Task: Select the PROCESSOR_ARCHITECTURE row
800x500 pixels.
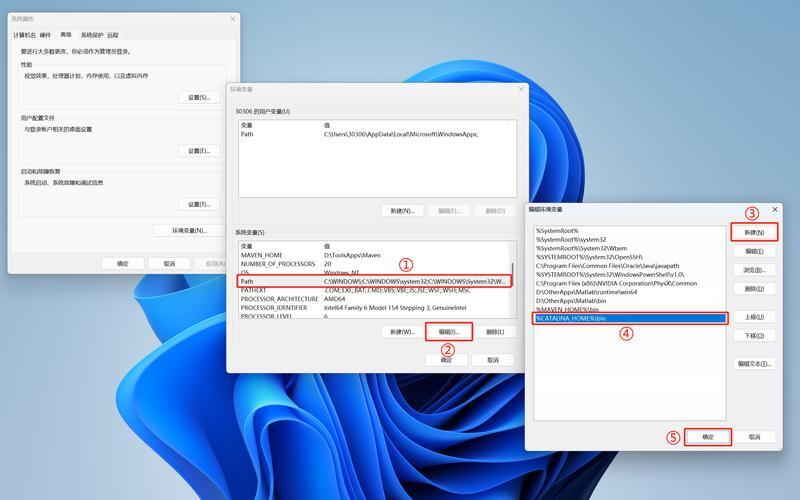Action: 374,299
